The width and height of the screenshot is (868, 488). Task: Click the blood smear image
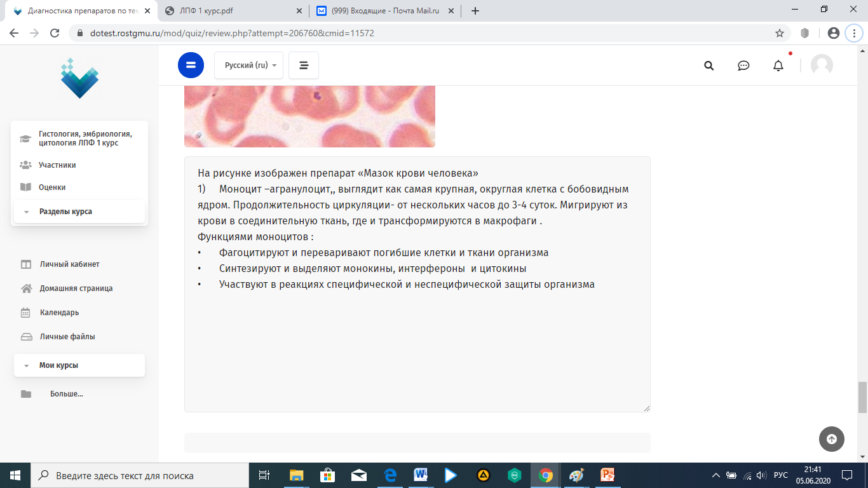click(309, 116)
